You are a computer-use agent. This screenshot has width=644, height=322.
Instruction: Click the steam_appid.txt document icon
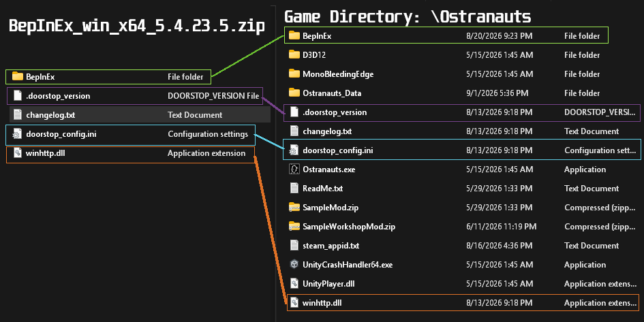[294, 245]
